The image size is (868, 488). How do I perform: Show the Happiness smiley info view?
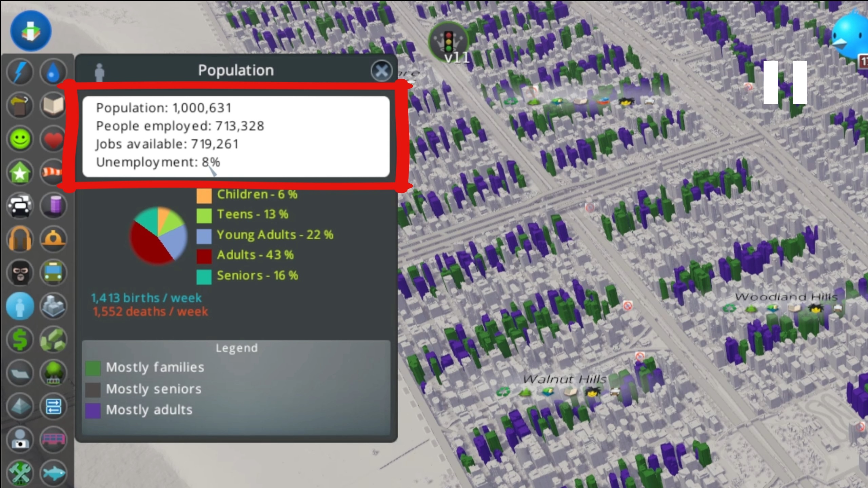(x=20, y=139)
